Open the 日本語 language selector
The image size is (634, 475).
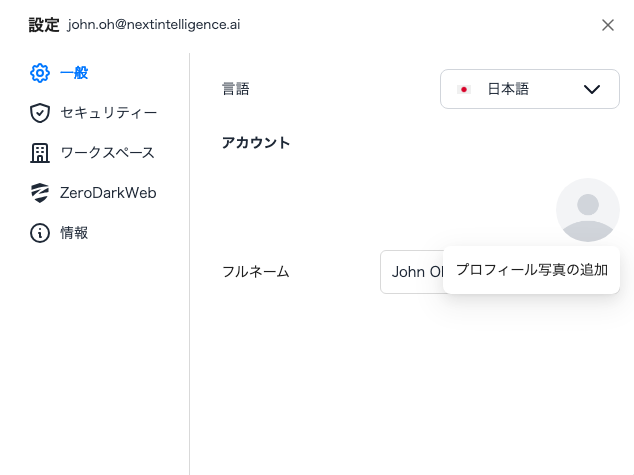tap(529, 89)
